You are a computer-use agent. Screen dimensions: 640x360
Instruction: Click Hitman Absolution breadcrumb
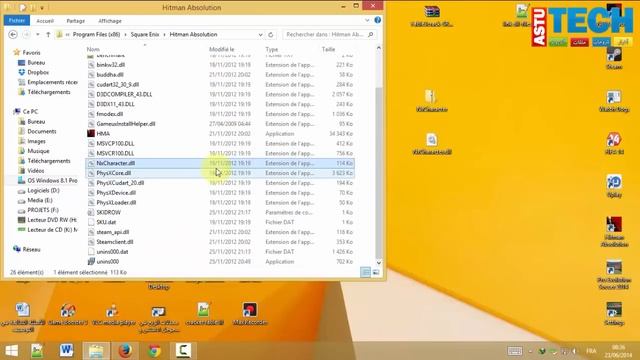(193, 35)
